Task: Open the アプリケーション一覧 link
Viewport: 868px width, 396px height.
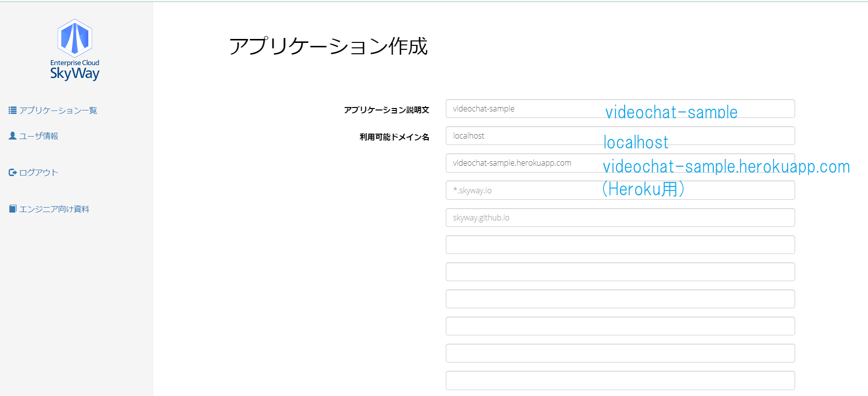Action: point(58,110)
